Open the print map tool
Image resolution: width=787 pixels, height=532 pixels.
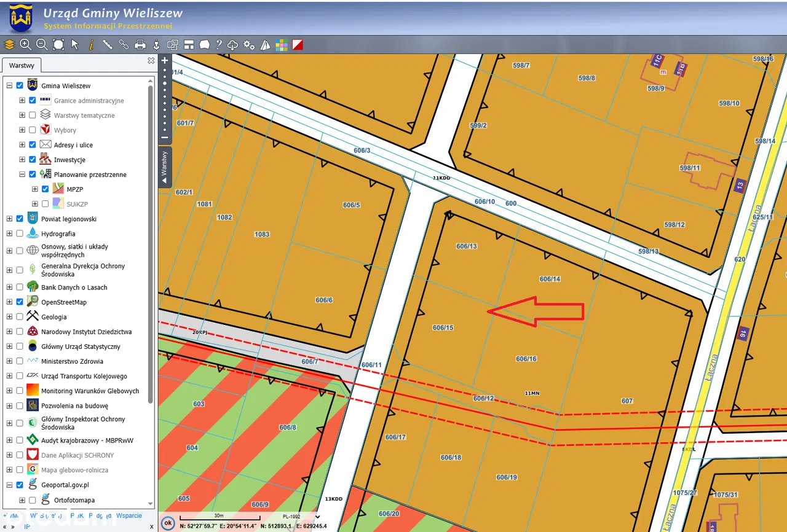[140, 45]
